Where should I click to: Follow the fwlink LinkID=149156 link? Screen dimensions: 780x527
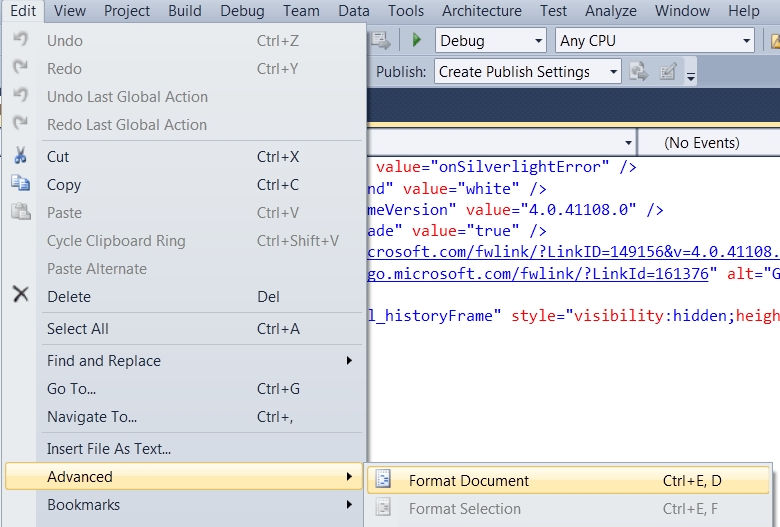coord(574,252)
